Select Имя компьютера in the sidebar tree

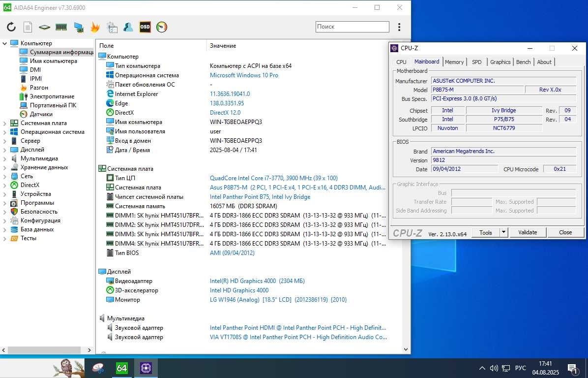pyautogui.click(x=53, y=61)
